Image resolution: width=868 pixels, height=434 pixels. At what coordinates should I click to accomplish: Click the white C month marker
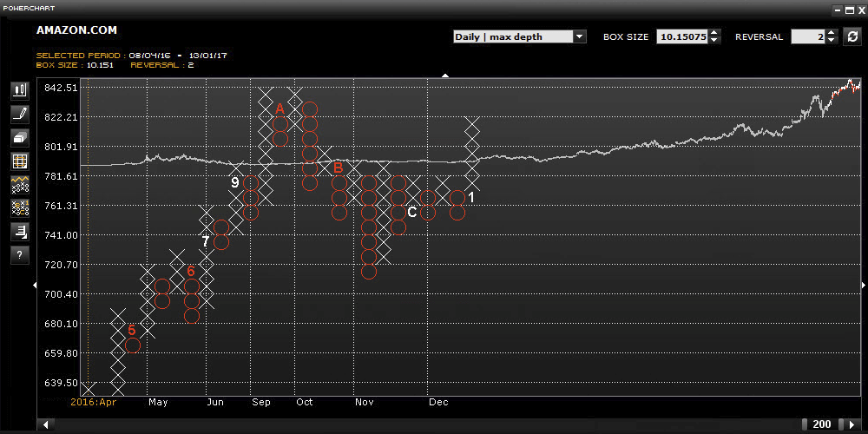coord(411,212)
